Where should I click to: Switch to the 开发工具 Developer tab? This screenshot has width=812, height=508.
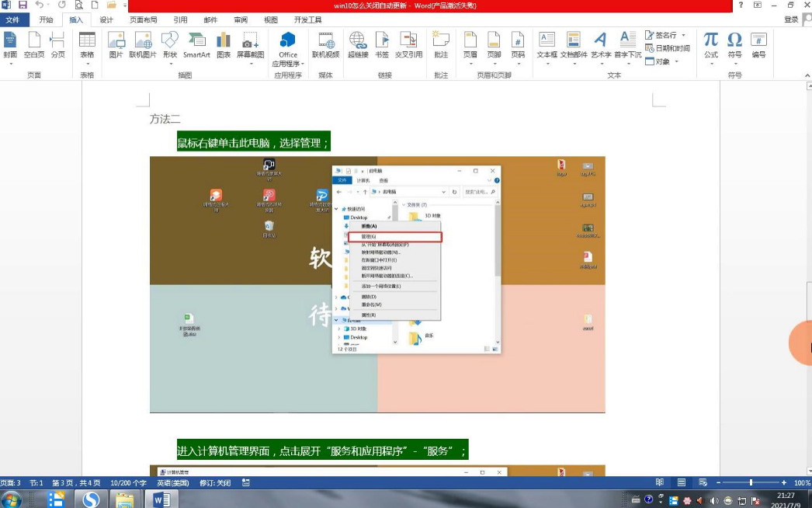[x=308, y=19]
